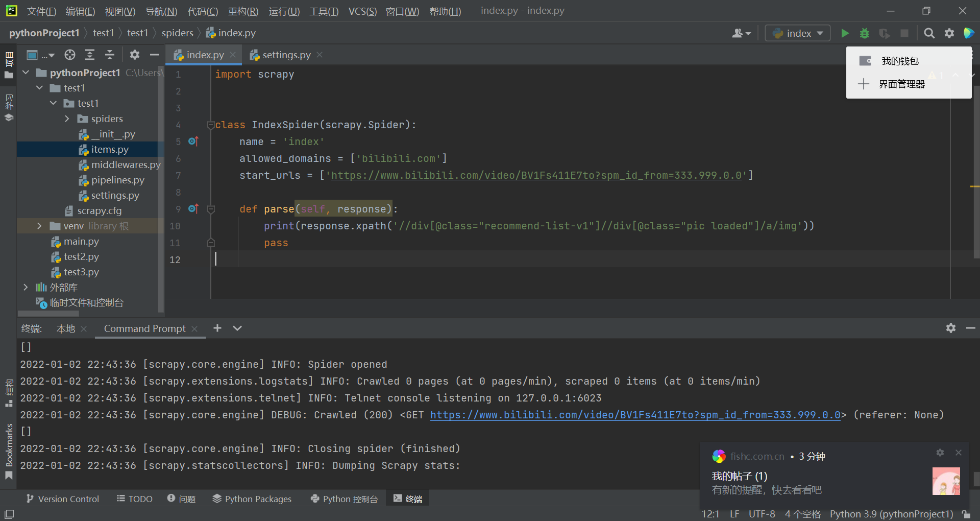Open the TODO tool window
The image size is (980, 521).
coord(135,499)
